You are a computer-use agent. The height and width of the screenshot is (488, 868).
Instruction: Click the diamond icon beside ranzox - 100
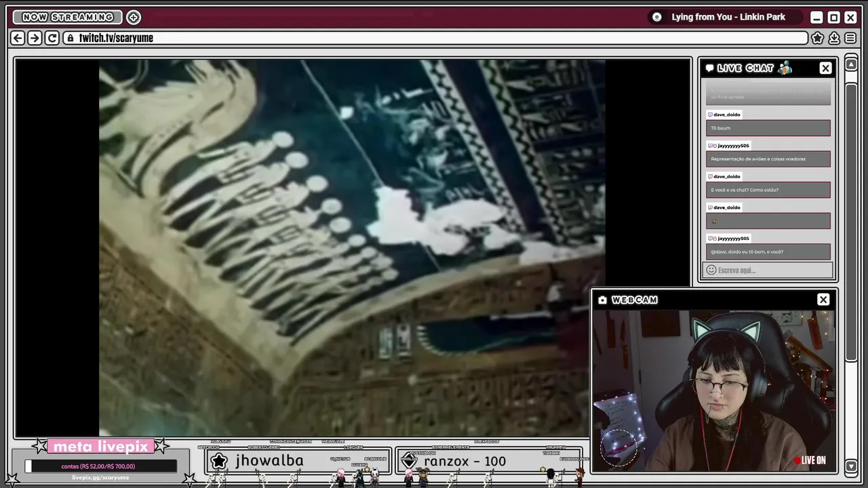tap(409, 461)
